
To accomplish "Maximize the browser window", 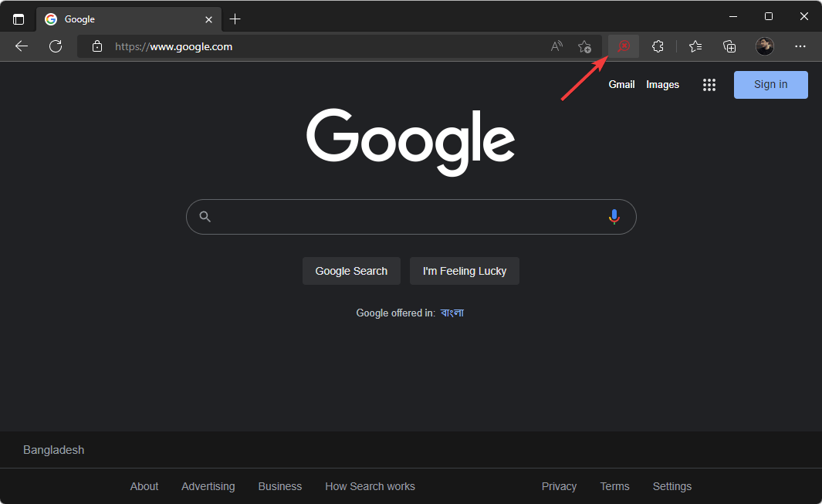I will [769, 17].
